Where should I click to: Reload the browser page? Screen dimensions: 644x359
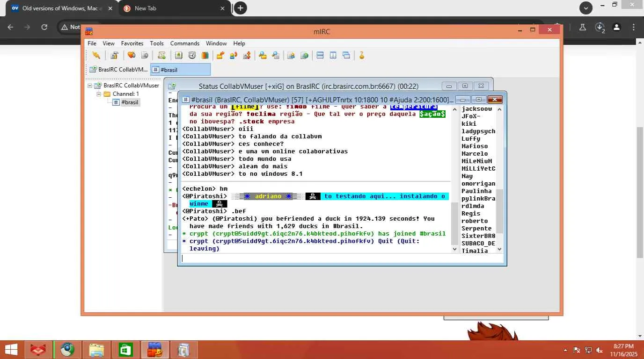(x=44, y=27)
